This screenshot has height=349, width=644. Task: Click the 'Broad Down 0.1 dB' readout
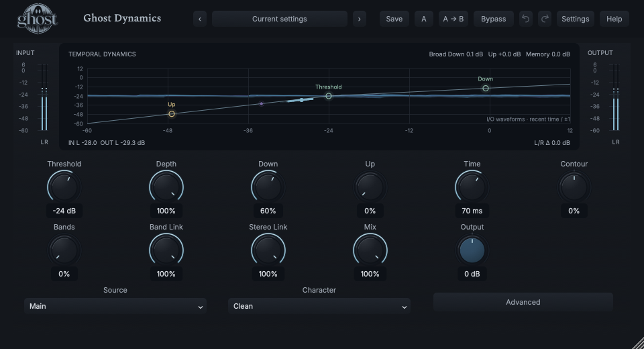[456, 54]
